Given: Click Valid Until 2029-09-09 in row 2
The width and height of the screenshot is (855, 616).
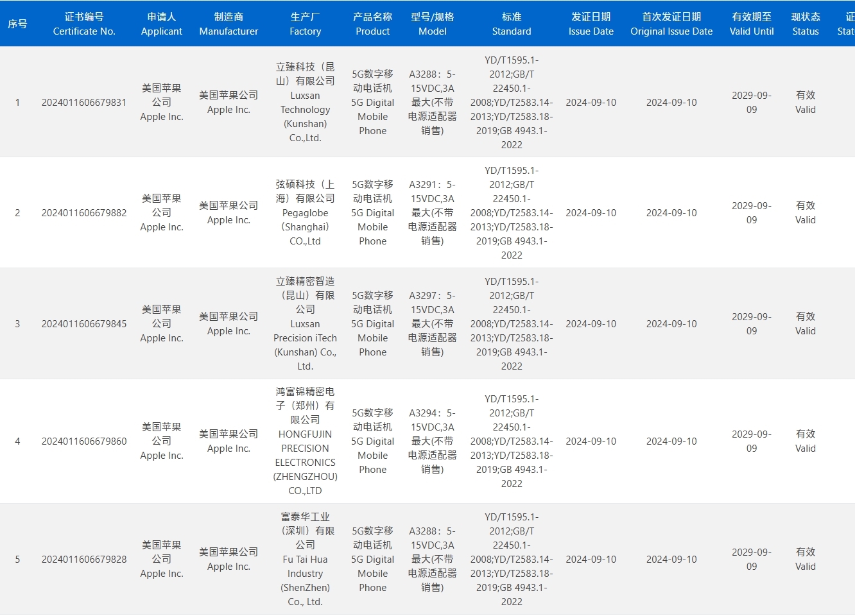Looking at the screenshot, I should coord(752,213).
